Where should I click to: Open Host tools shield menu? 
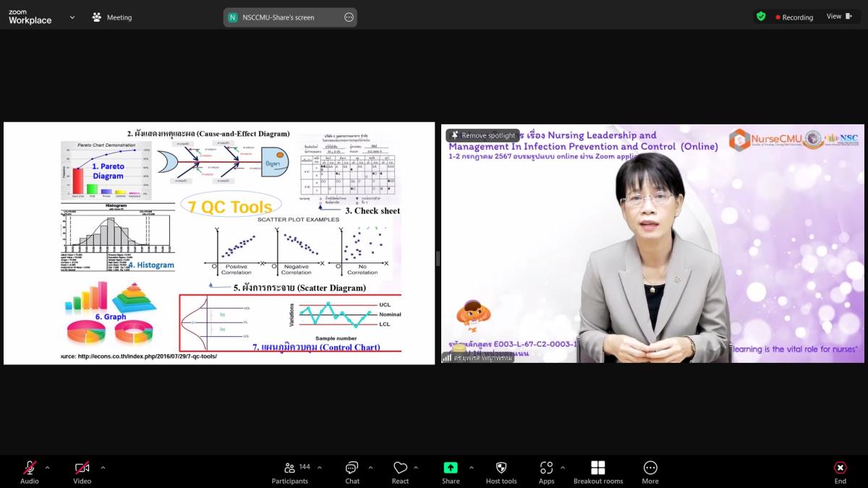point(501,472)
